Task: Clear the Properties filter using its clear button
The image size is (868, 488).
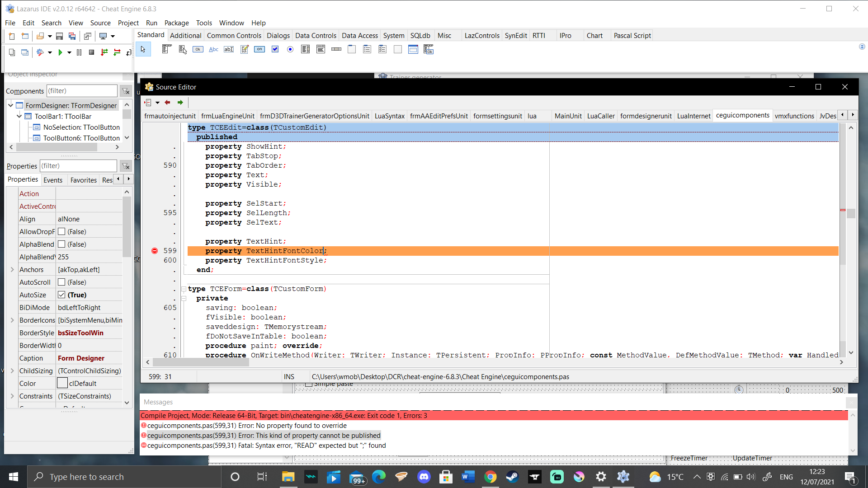Action: coord(126,166)
